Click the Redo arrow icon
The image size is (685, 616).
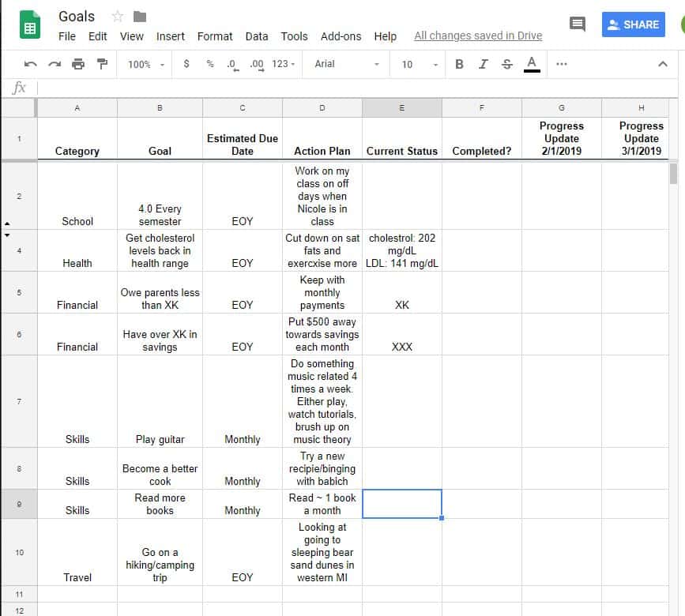coord(55,64)
